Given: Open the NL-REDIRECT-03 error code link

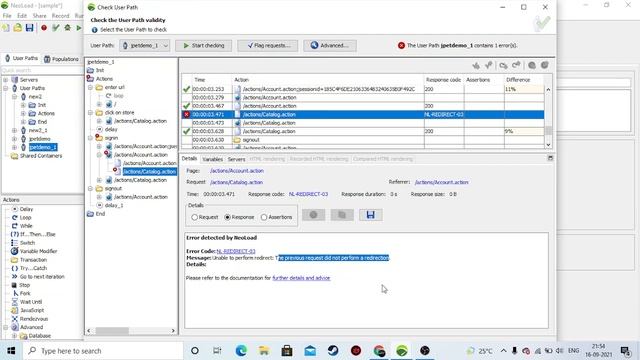Looking at the screenshot, I should [236, 251].
